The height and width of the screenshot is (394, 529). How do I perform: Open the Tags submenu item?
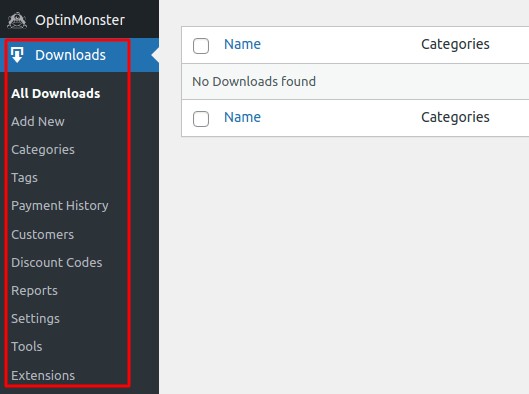(x=24, y=177)
